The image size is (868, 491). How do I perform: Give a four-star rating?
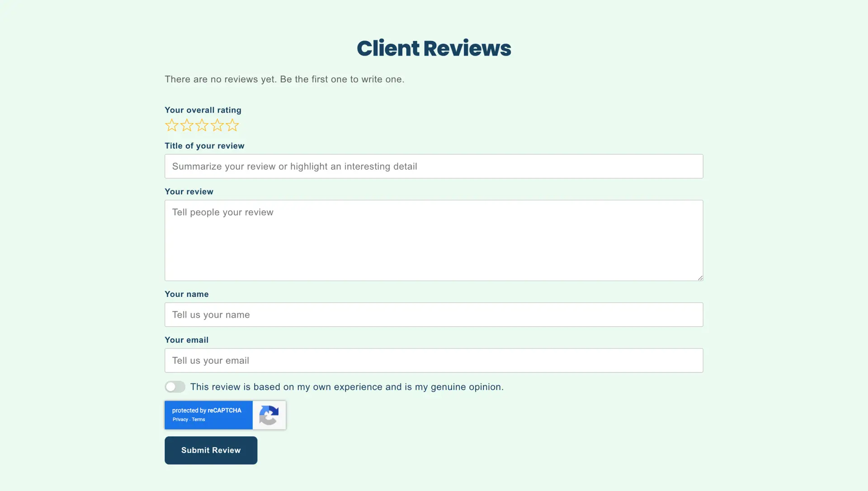coord(217,125)
